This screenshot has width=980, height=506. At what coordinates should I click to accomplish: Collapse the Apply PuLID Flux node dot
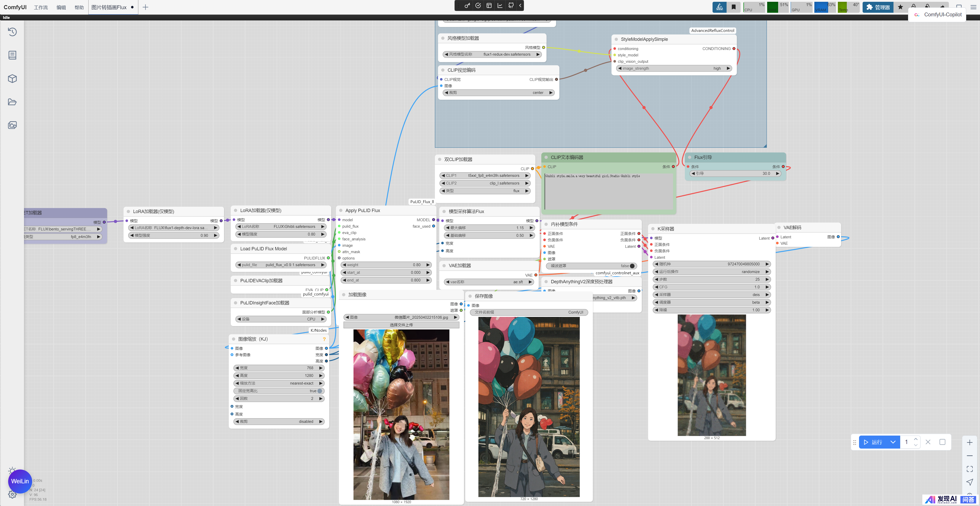pyautogui.click(x=341, y=211)
